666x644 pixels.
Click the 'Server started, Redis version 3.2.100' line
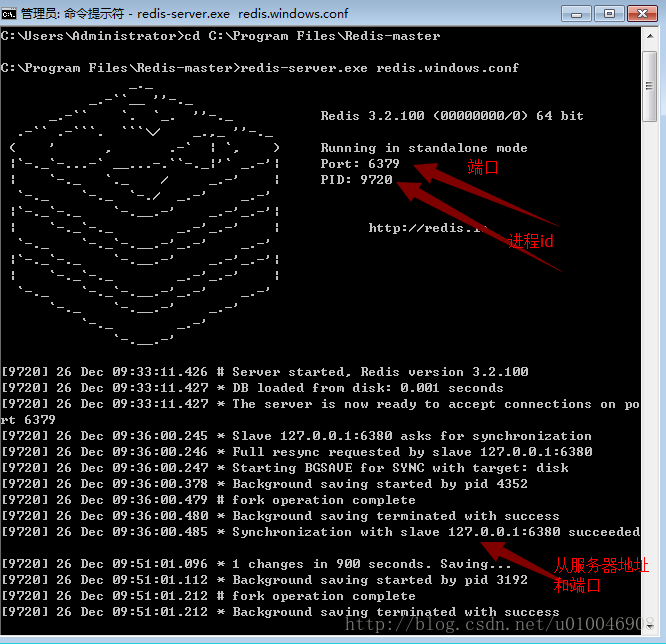point(265,372)
